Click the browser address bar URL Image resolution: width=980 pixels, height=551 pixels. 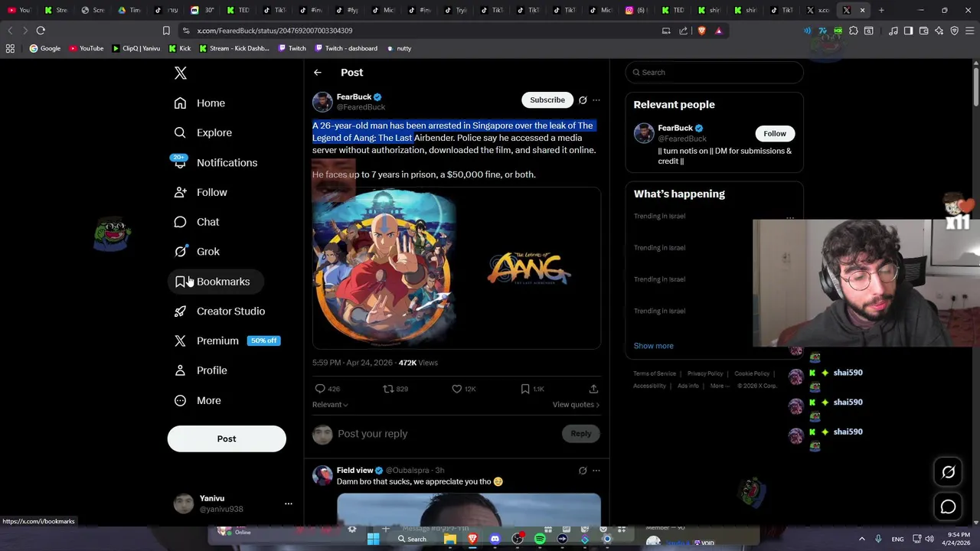(274, 31)
